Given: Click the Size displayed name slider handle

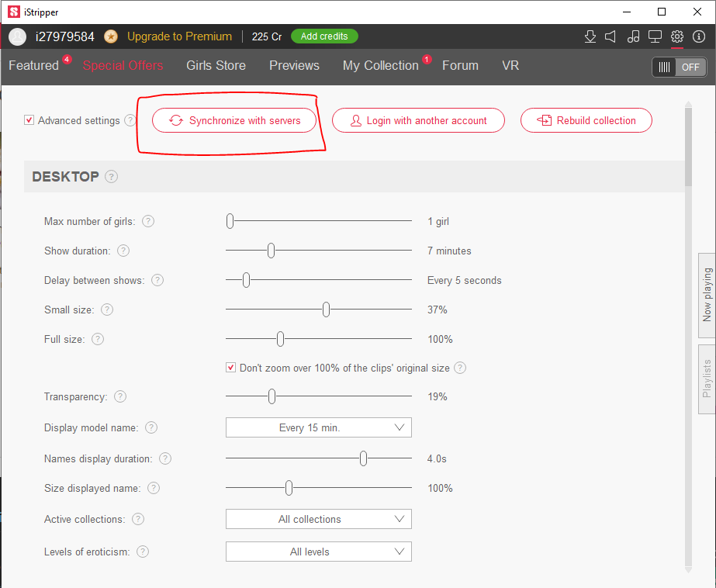Looking at the screenshot, I should pyautogui.click(x=289, y=488).
